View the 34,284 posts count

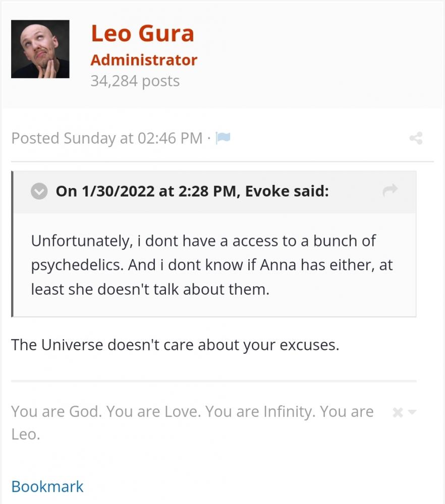click(135, 81)
